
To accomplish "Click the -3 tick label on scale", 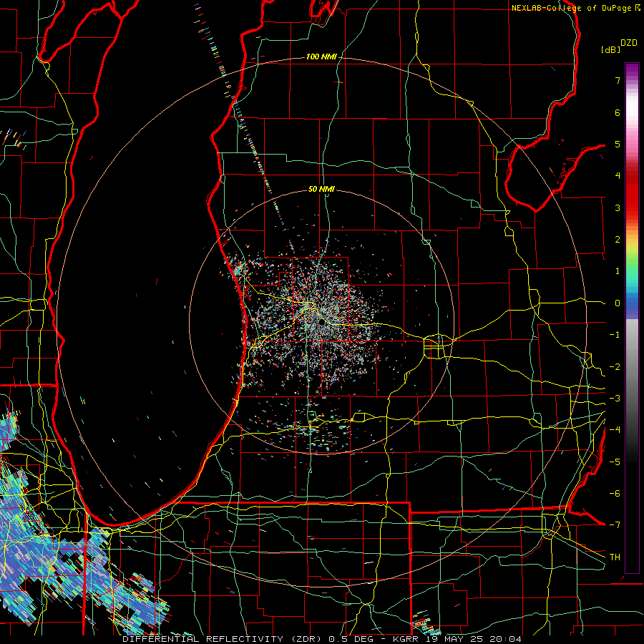I will [x=615, y=399].
